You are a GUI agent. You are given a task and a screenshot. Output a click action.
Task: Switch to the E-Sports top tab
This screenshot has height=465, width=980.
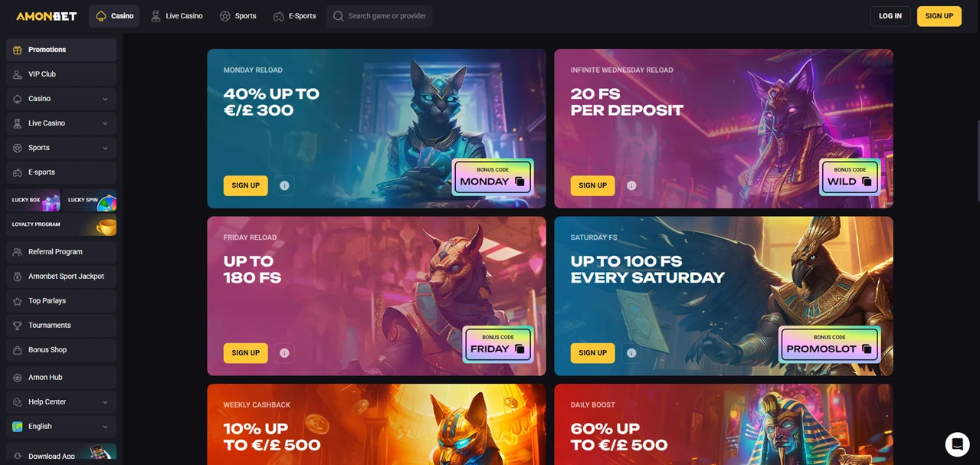(294, 16)
